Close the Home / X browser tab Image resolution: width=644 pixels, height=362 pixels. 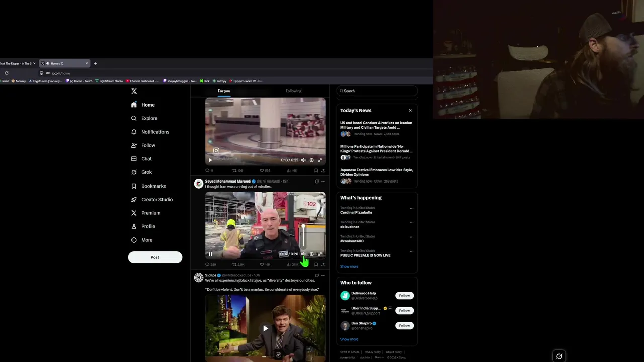(87, 63)
